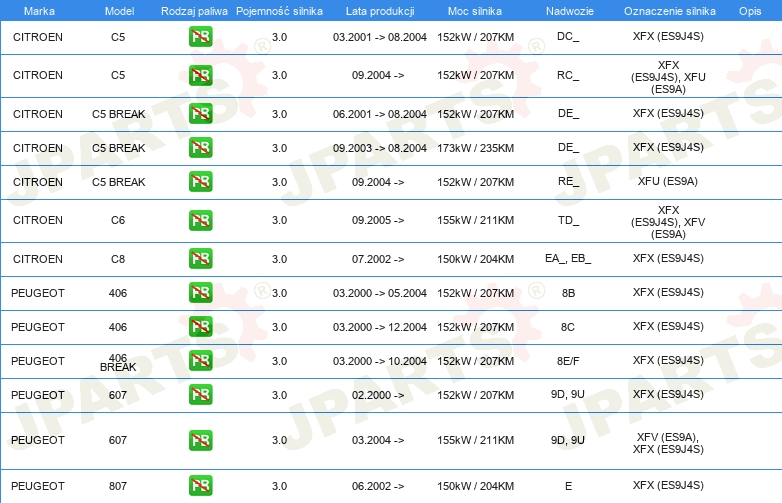782x503 pixels.
Task: Click the fuel icon in the Peugeot 406 8C row
Action: coord(200,327)
